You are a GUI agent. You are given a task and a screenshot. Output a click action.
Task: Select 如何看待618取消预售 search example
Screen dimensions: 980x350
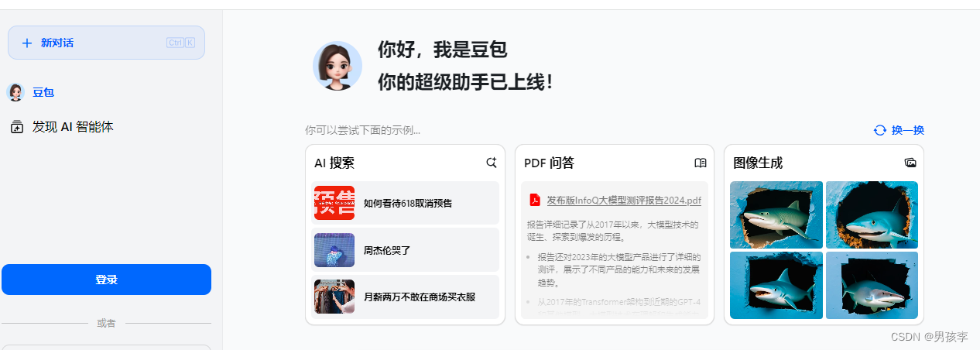click(405, 203)
